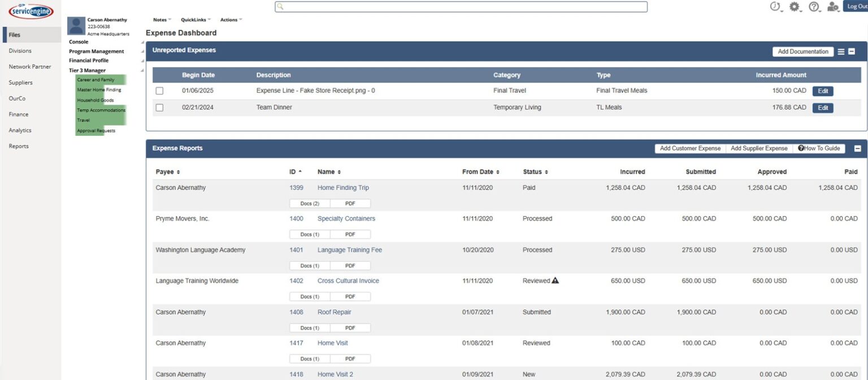Edit the 150.00 CAD Final Travel Meals expense
The image size is (868, 380).
[823, 91]
